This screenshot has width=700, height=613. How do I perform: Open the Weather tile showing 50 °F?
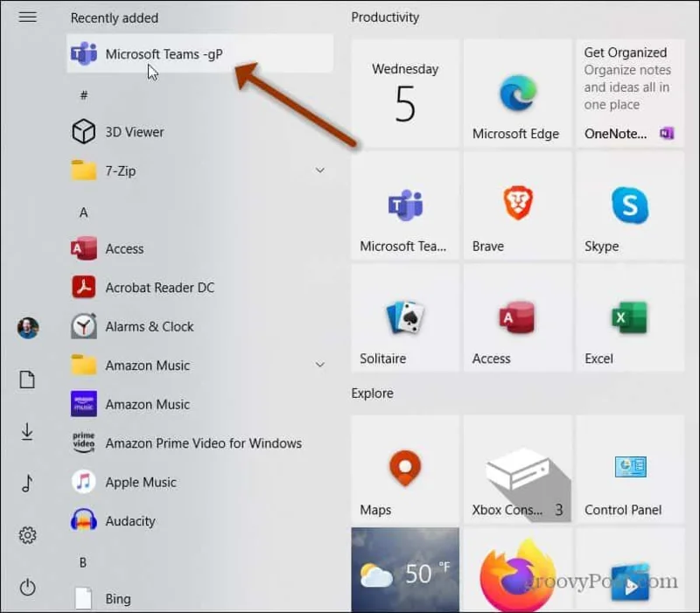pos(405,570)
